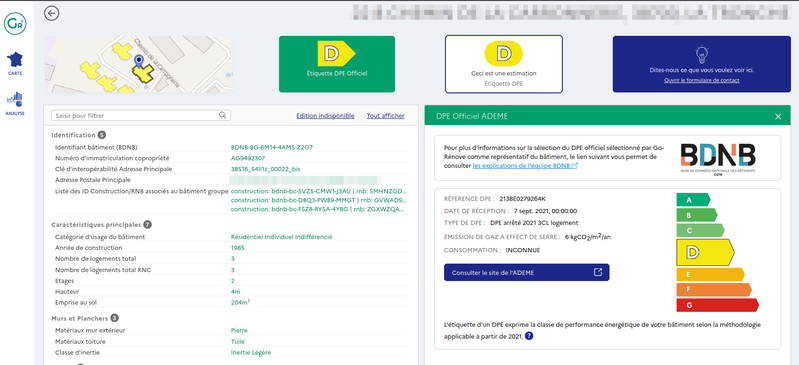The width and height of the screenshot is (799, 365).
Task: Click the BDNB logo image
Action: (717, 159)
